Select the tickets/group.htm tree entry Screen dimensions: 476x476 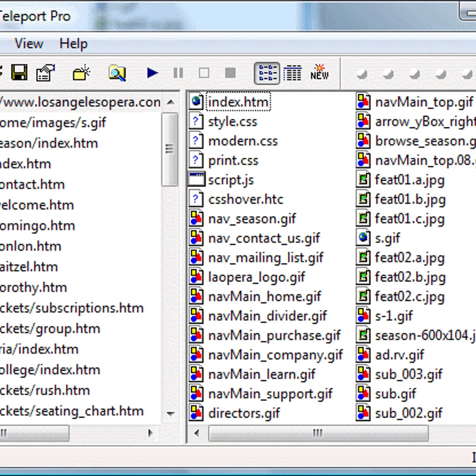[x=50, y=329]
